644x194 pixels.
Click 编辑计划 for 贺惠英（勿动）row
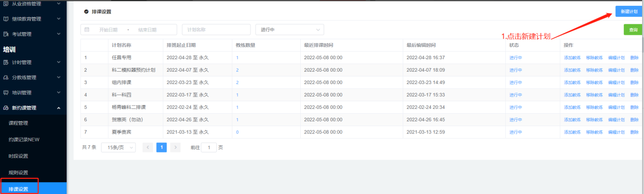click(616, 120)
